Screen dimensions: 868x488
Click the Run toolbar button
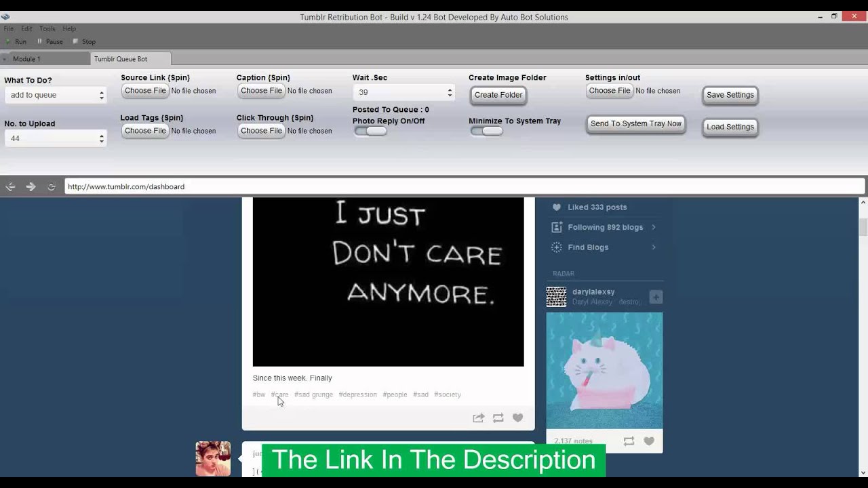tap(16, 42)
